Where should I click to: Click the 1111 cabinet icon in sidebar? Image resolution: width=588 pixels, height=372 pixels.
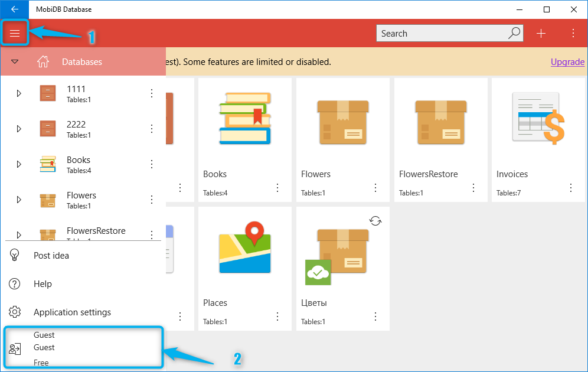point(48,93)
